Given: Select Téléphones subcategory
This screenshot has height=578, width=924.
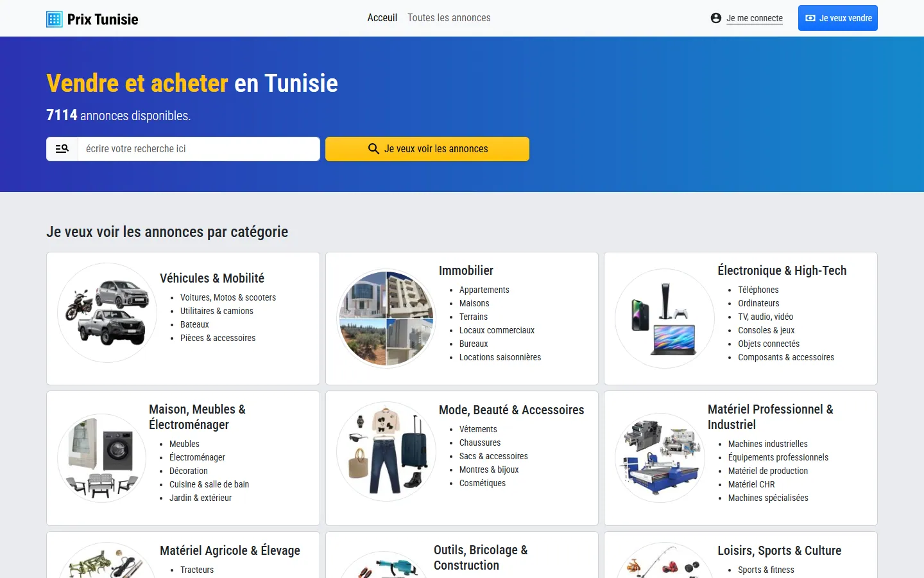Looking at the screenshot, I should coord(758,290).
